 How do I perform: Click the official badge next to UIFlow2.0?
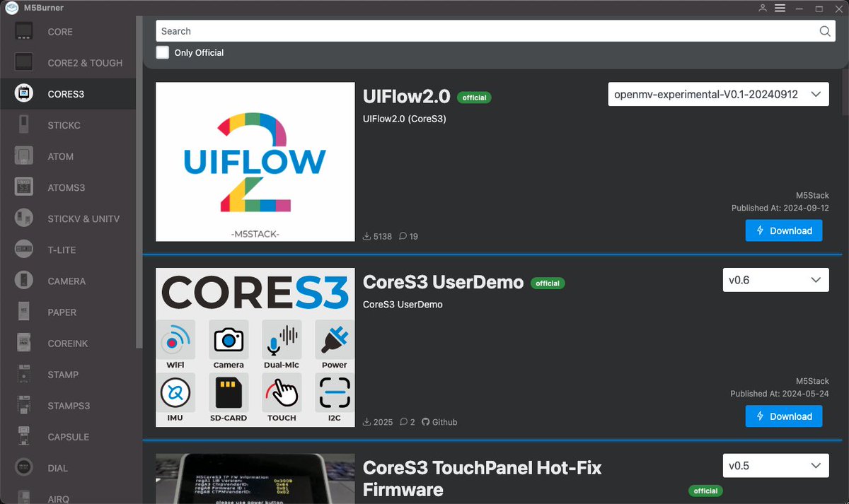click(474, 98)
